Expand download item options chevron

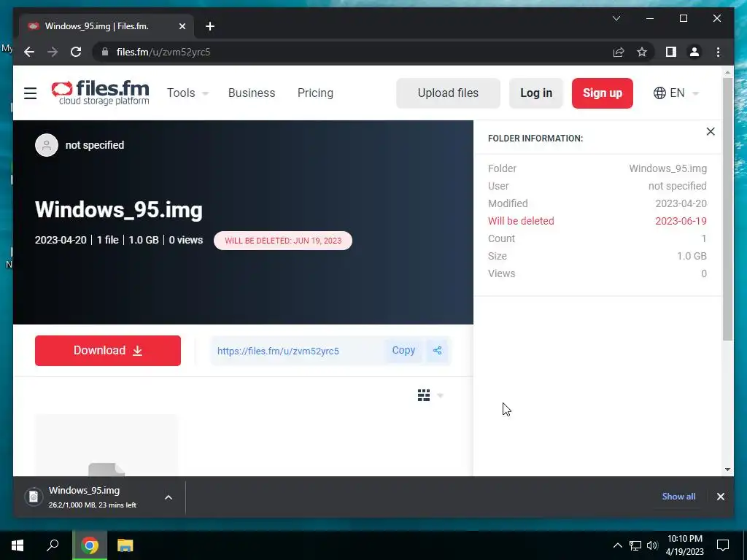coord(169,497)
